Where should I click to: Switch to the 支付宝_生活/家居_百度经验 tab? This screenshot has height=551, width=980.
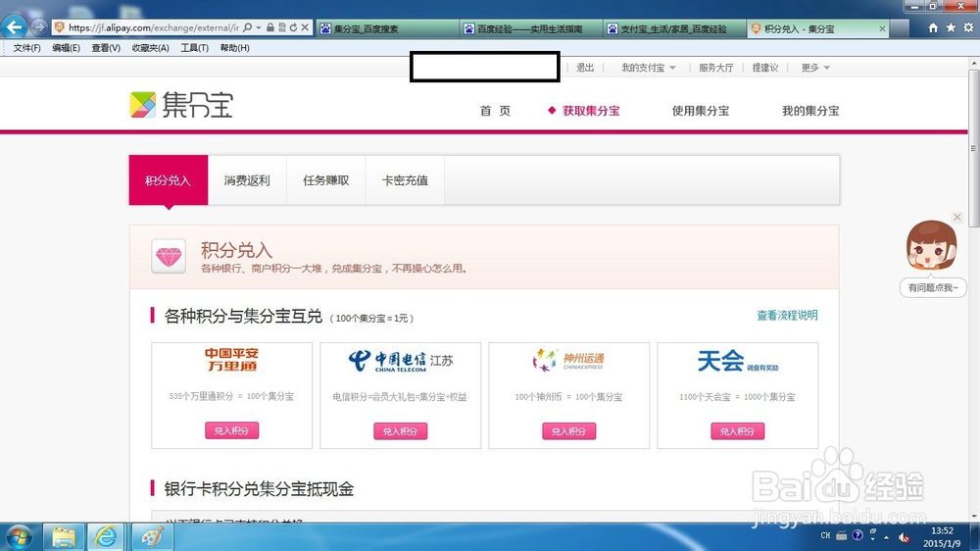pos(674,28)
